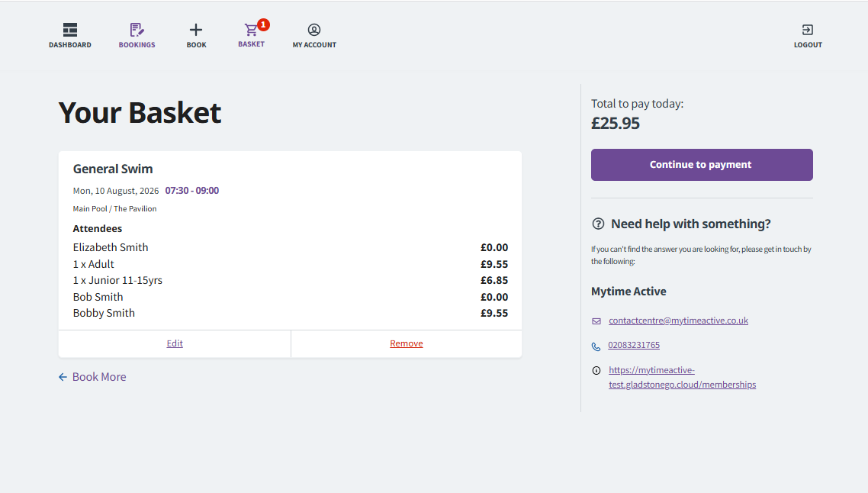
Task: Open the mytimeactive memberships URL link
Action: click(x=682, y=377)
